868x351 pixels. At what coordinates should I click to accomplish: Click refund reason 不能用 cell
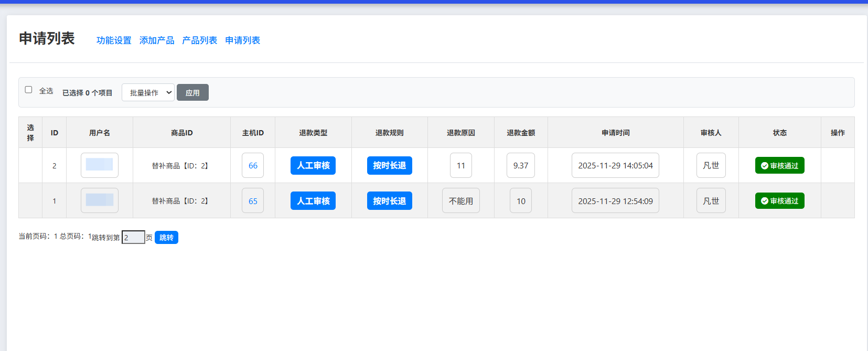[x=461, y=201]
